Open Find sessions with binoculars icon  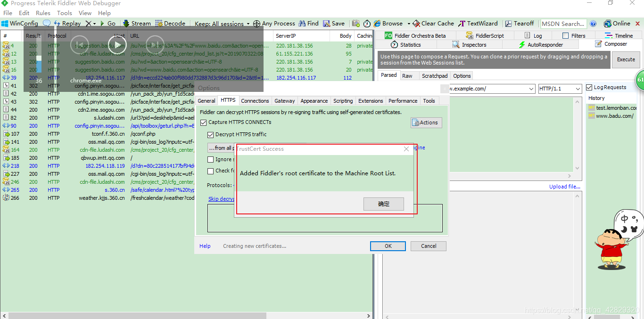pos(308,23)
